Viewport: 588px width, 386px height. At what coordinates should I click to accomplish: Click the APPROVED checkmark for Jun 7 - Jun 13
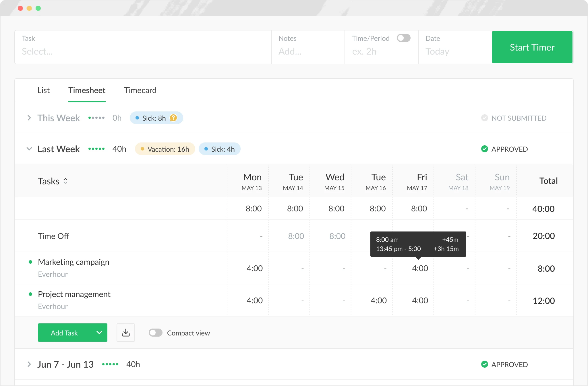click(x=485, y=364)
